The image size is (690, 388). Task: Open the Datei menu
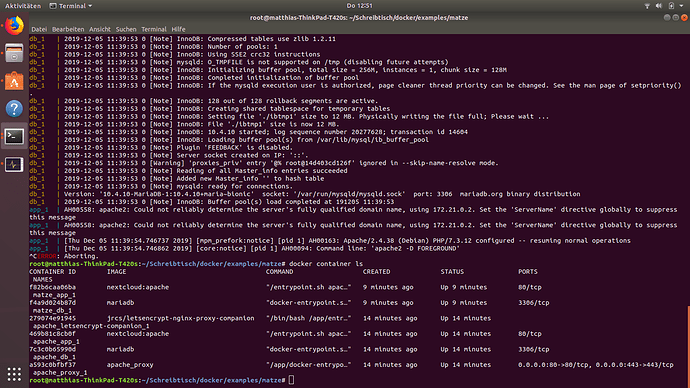(39, 29)
